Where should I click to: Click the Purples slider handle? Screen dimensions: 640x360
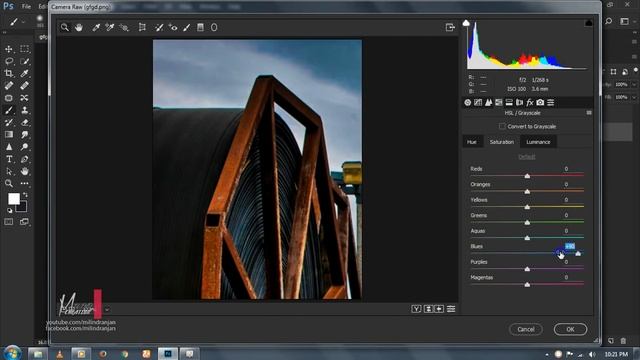click(527, 269)
